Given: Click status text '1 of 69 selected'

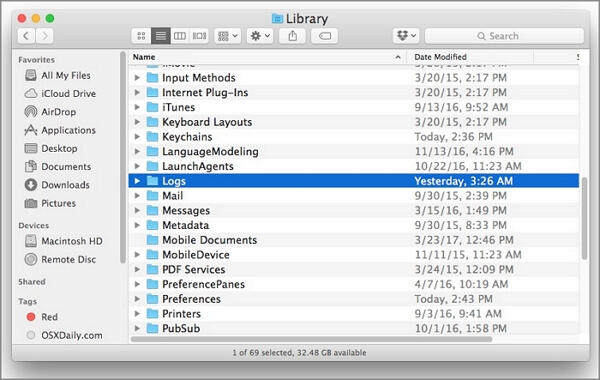Looking at the screenshot, I should point(262,352).
